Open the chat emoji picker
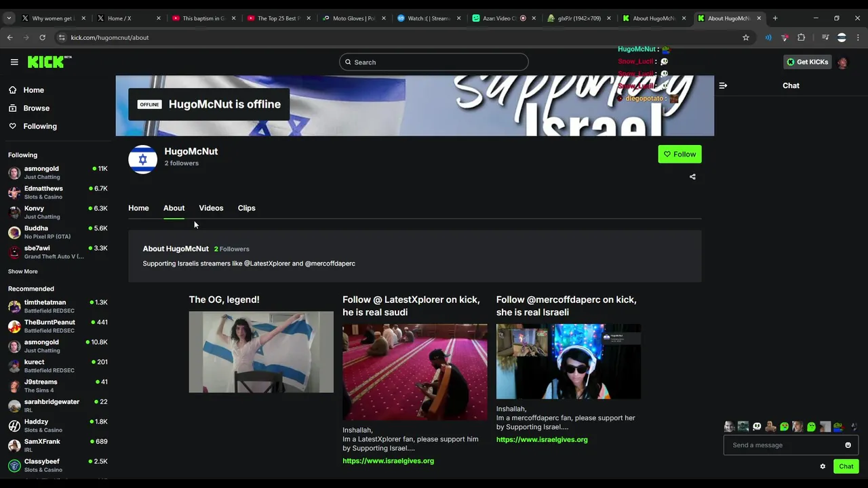 [848, 445]
